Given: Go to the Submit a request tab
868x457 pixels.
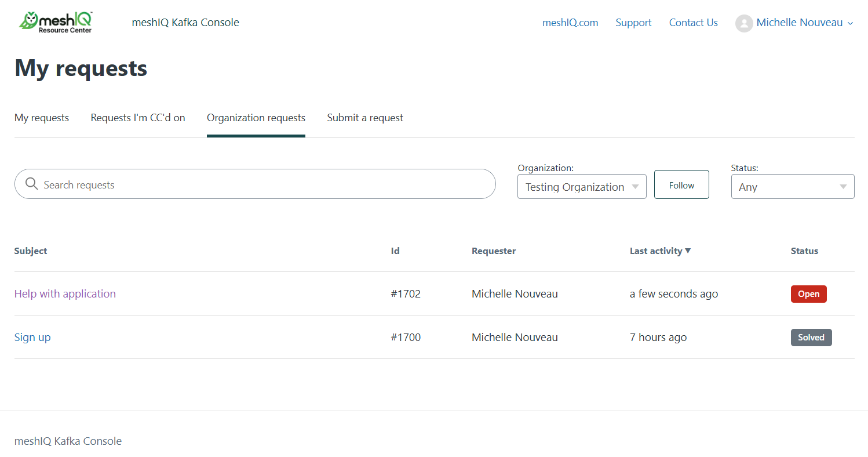Looking at the screenshot, I should [x=365, y=118].
